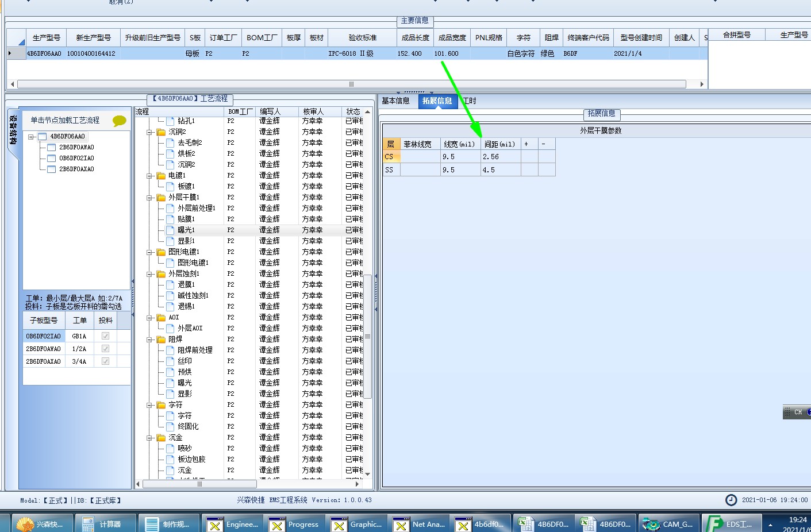Toggle 投料 checkbox for 0B6DF02IA0
Viewport: 811px width, 532px height.
(x=105, y=336)
